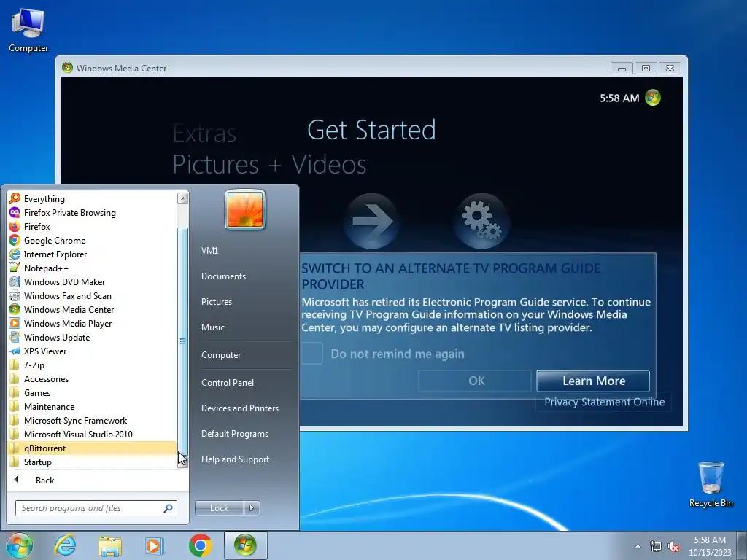Viewport: 747px width, 560px height.
Task: Expand the Games folder
Action: coord(91,393)
